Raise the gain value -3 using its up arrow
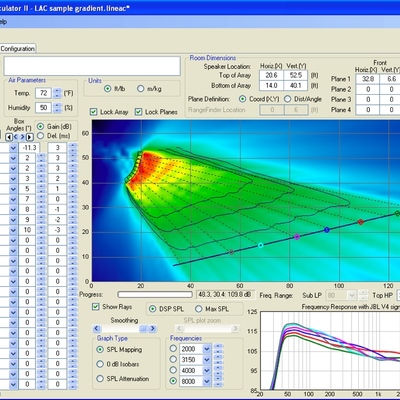This screenshot has height=400, width=400. [73, 228]
